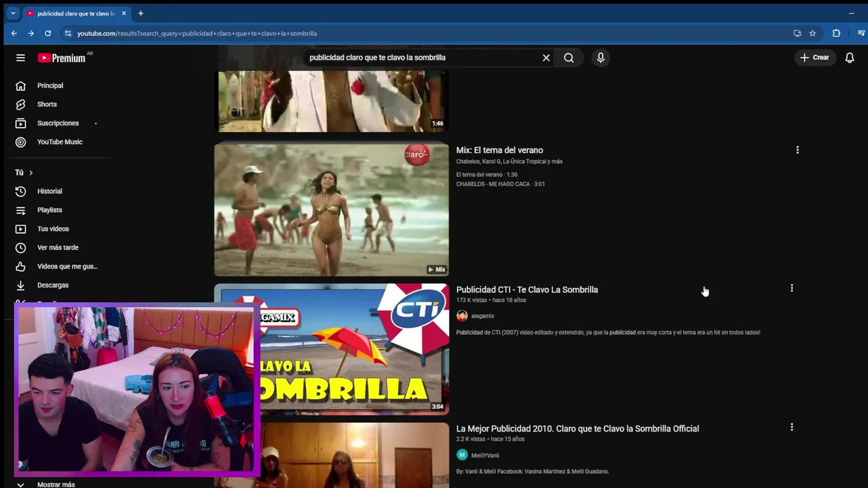
Task: Open Publicidad CTI - Te Clavo La Sombrilla title
Action: tap(527, 289)
